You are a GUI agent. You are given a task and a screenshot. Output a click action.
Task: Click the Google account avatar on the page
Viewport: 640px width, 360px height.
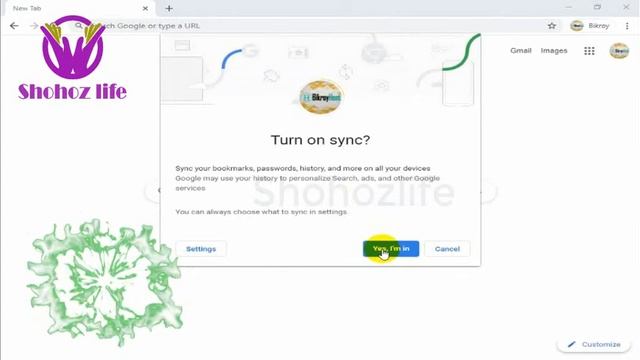tap(619, 51)
